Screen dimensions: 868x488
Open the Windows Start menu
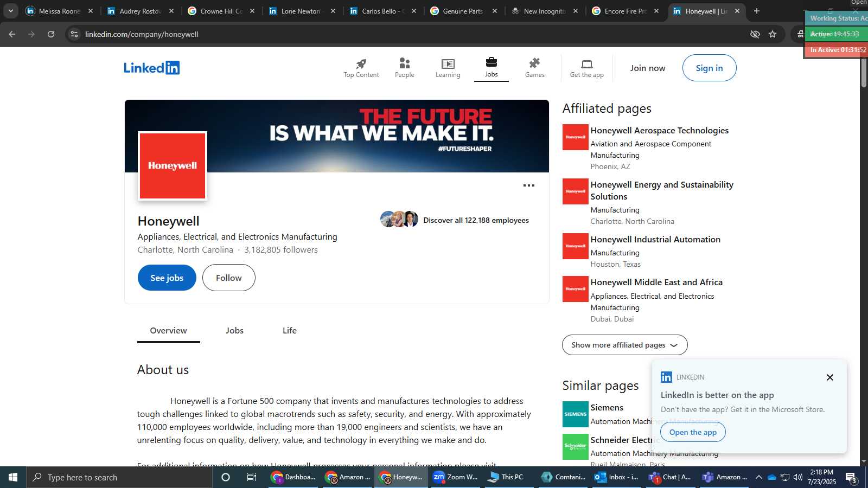pos(13,477)
